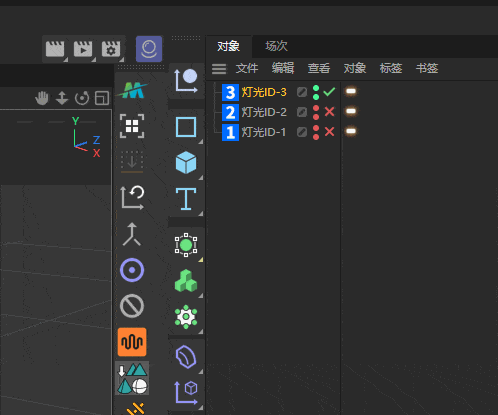Open the 书签 menu
The height and width of the screenshot is (415, 498).
[427, 68]
